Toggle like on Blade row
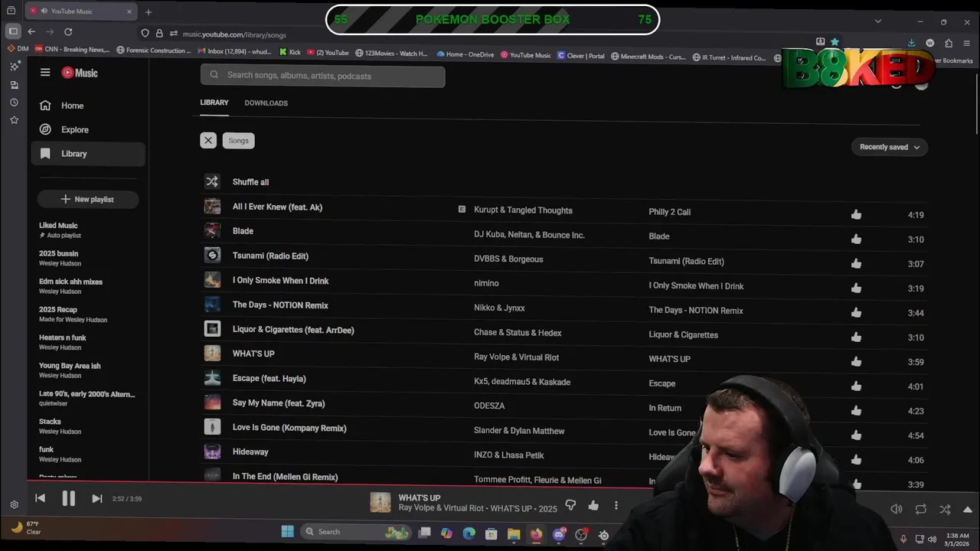 coord(856,240)
